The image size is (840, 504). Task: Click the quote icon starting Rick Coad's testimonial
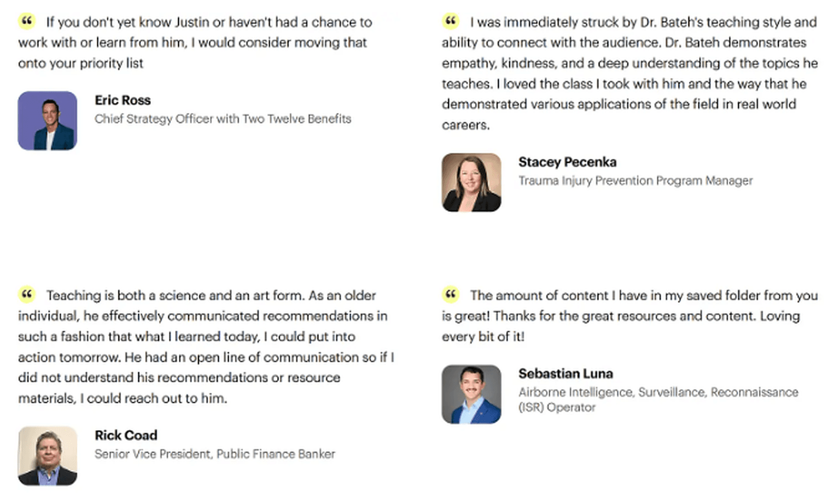click(x=26, y=295)
